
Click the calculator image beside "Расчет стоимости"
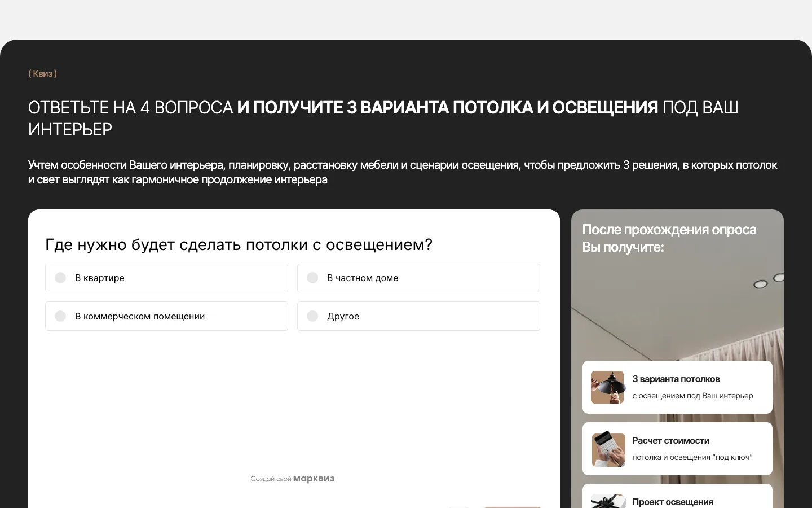[x=608, y=450]
